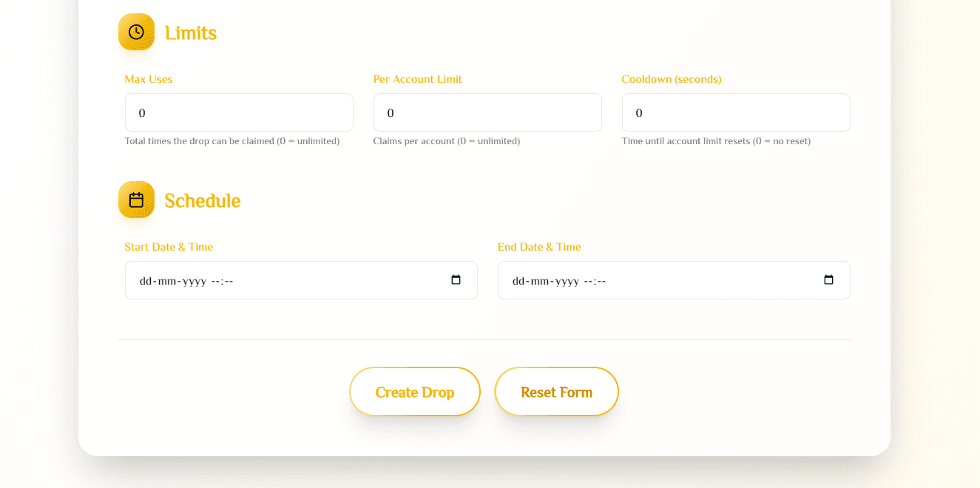Screen dimensions: 980x488
Task: Click the calendar icon beside the Schedule heading
Action: coord(136,199)
